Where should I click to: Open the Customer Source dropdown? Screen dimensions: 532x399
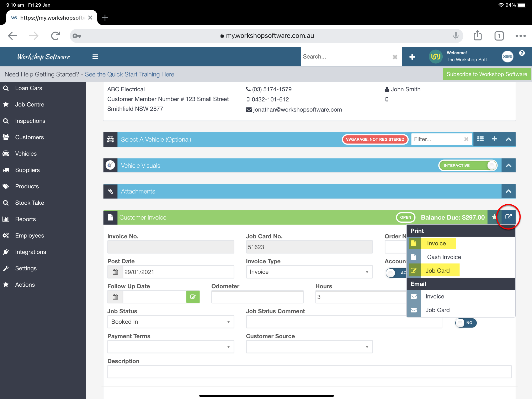pos(309,347)
